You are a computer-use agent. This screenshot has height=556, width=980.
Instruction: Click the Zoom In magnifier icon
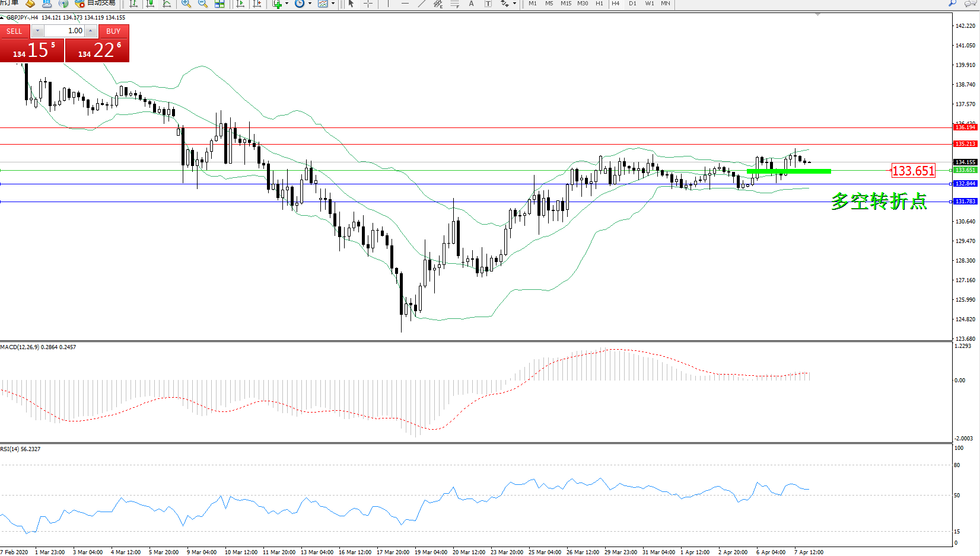[186, 4]
